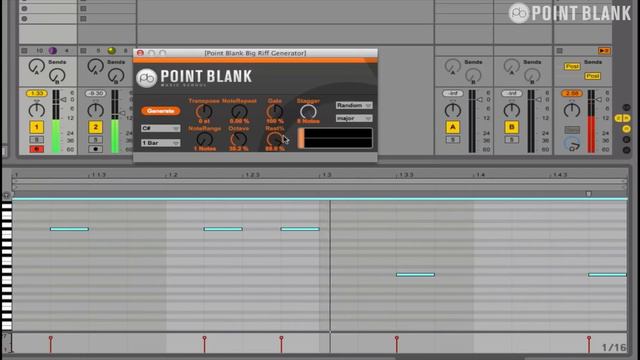Click return A volume value field
Screen dimensions: 640x360
[453, 93]
